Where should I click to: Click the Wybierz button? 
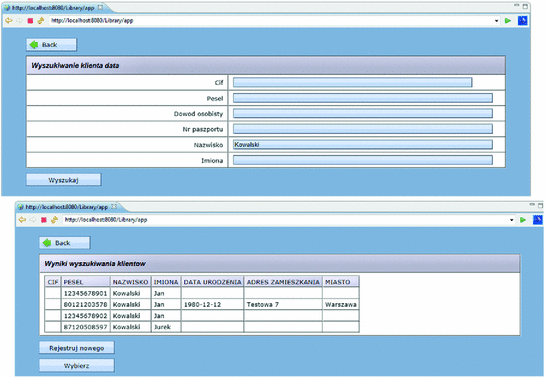click(76, 366)
